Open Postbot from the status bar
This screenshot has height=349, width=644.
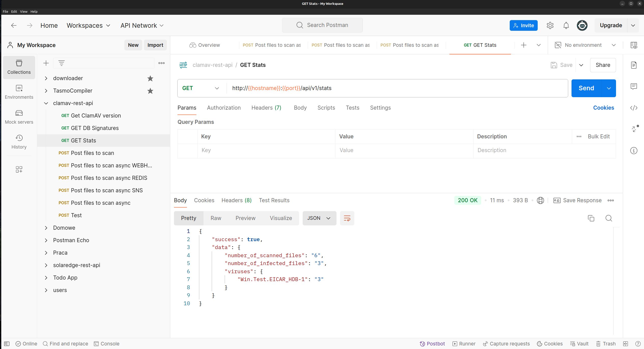pyautogui.click(x=432, y=344)
